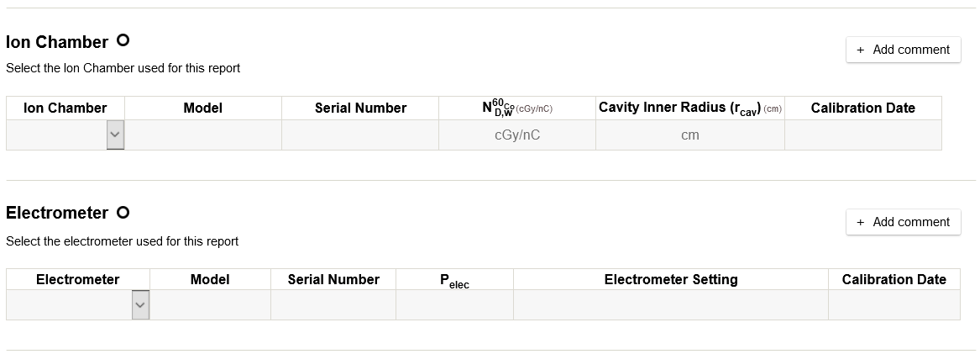Click the Electrometer Setting column header
The width and height of the screenshot is (980, 354).
tap(670, 279)
